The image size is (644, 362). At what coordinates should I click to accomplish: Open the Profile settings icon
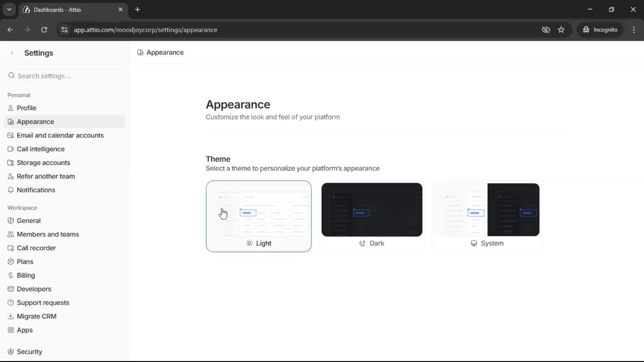(10, 108)
